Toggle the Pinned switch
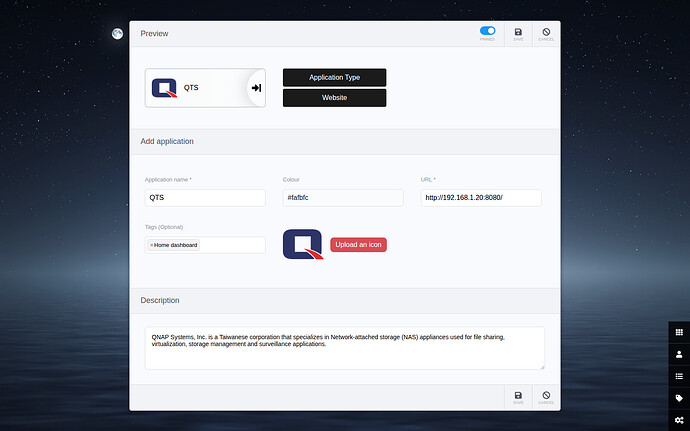The height and width of the screenshot is (431, 690). pos(487,31)
